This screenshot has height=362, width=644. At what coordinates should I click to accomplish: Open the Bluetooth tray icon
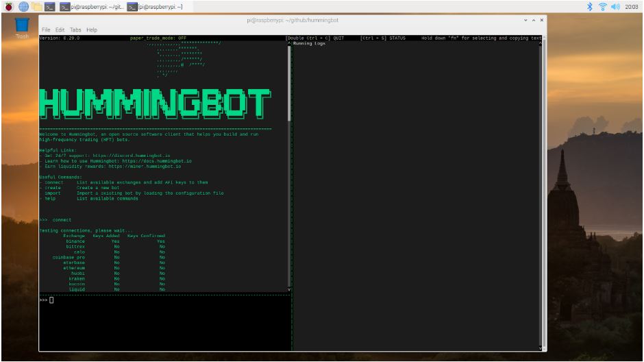pos(590,7)
